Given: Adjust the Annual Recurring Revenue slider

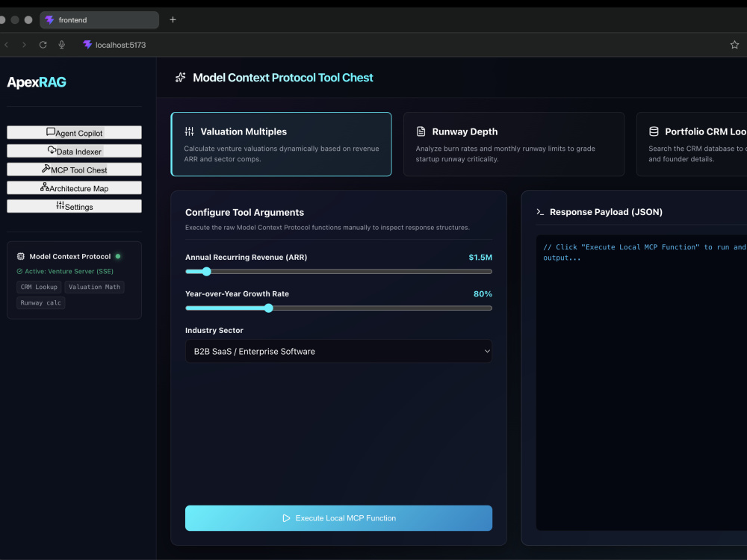Looking at the screenshot, I should (338, 272).
